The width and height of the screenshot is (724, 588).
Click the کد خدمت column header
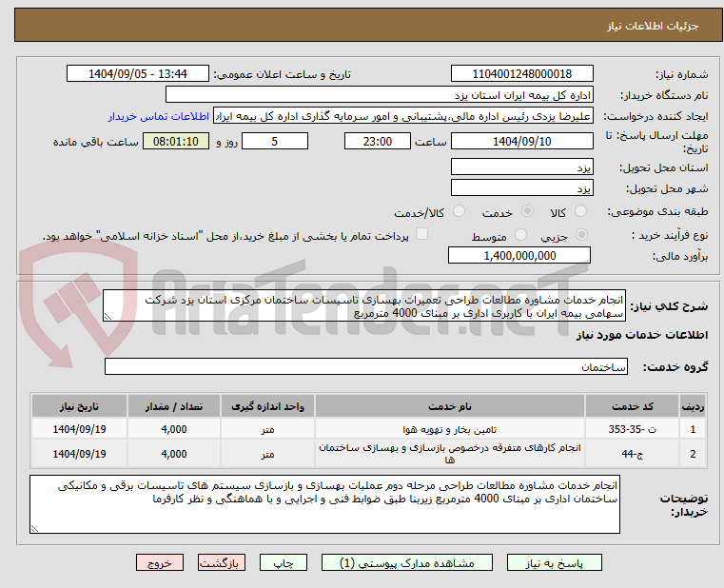[632, 406]
